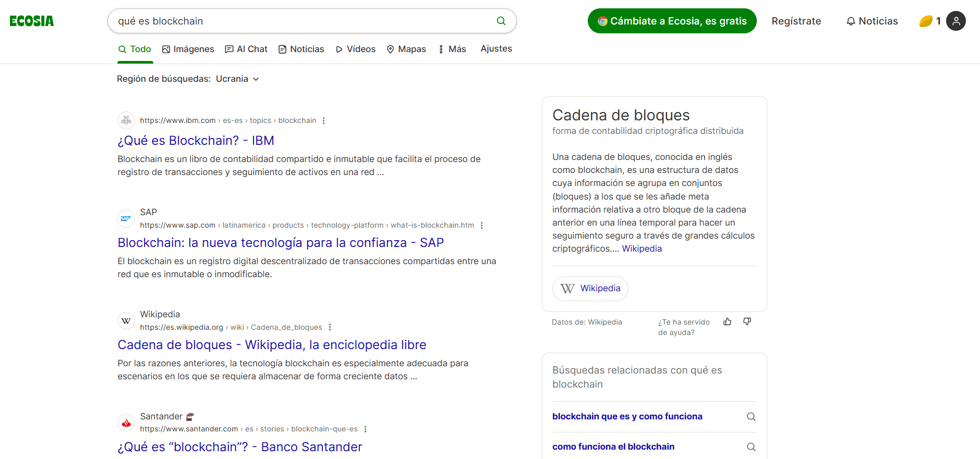Click magnifier icon beside 'blockchain que es y como funciona'
This screenshot has width=980, height=459.
pyautogui.click(x=751, y=416)
